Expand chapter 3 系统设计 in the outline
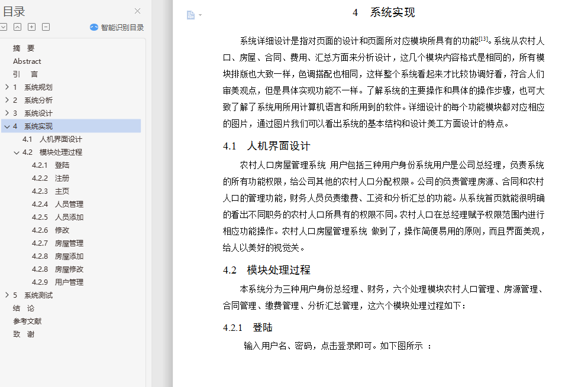This screenshot has height=387, width=588. coord(7,113)
